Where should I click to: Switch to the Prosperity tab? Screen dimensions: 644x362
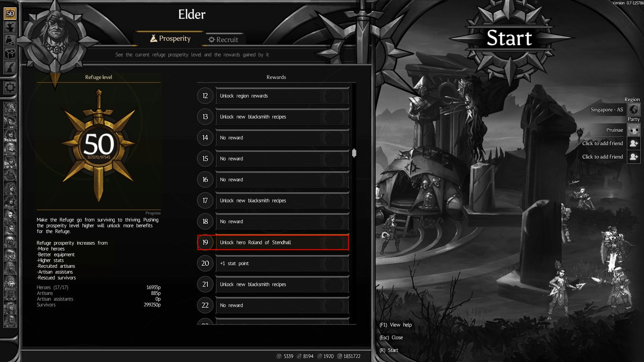point(170,39)
